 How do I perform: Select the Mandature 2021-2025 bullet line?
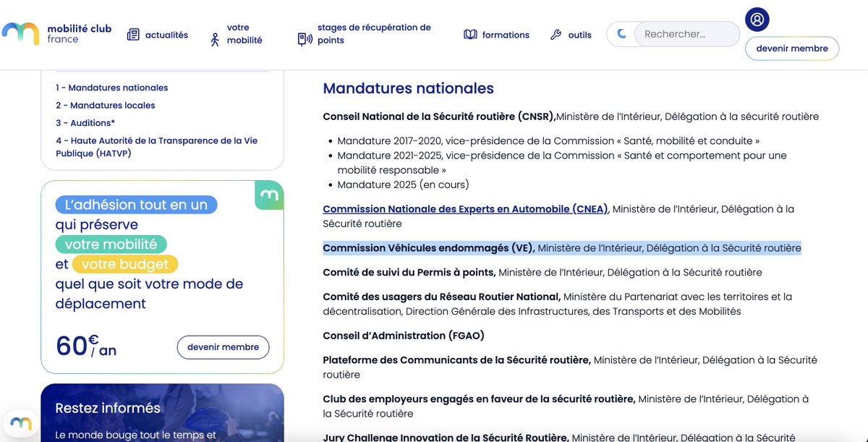[562, 163]
